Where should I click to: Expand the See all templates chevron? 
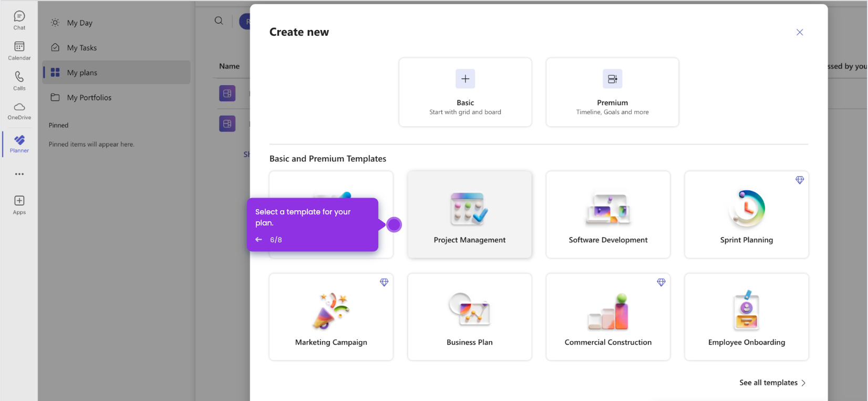803,383
